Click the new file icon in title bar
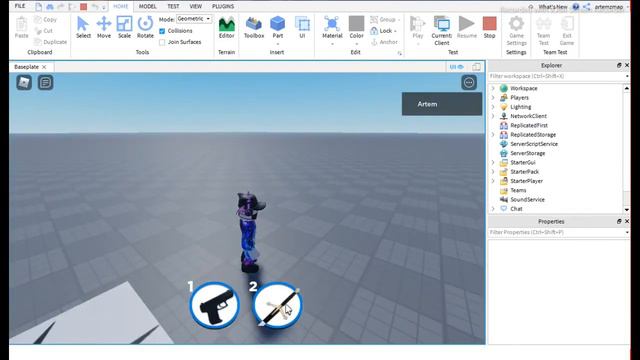 tap(38, 7)
